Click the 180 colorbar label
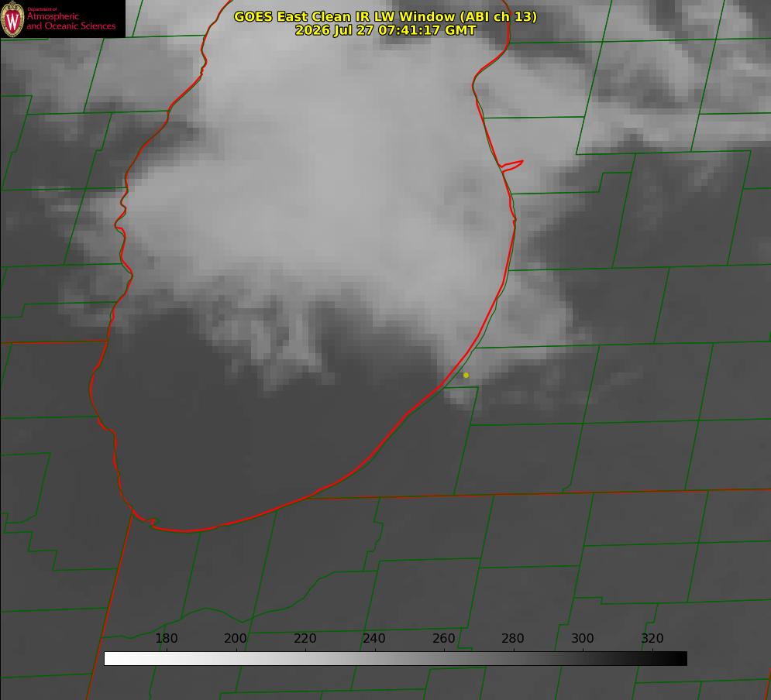771x700 pixels. [x=166, y=638]
